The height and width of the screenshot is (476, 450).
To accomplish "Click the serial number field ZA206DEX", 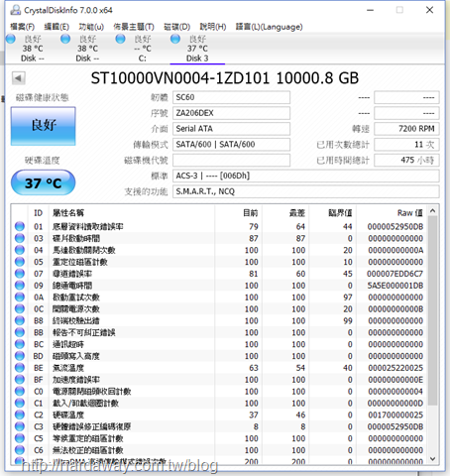I will pos(231,113).
